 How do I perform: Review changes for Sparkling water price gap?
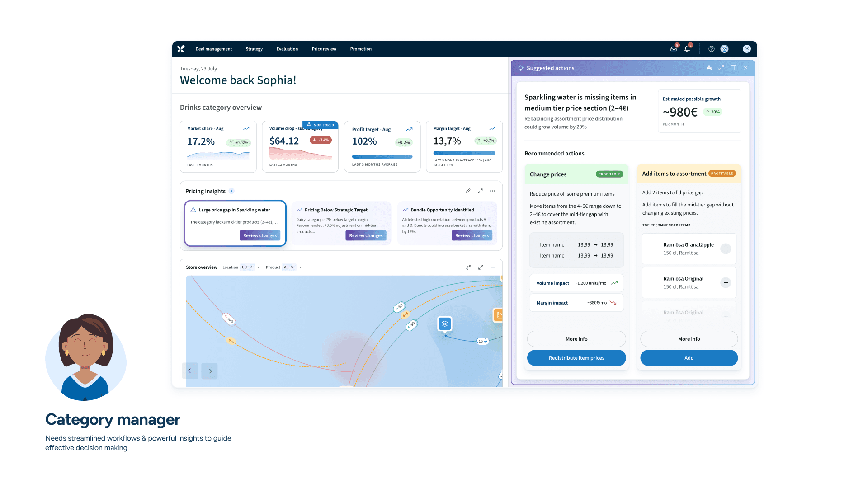[260, 235]
